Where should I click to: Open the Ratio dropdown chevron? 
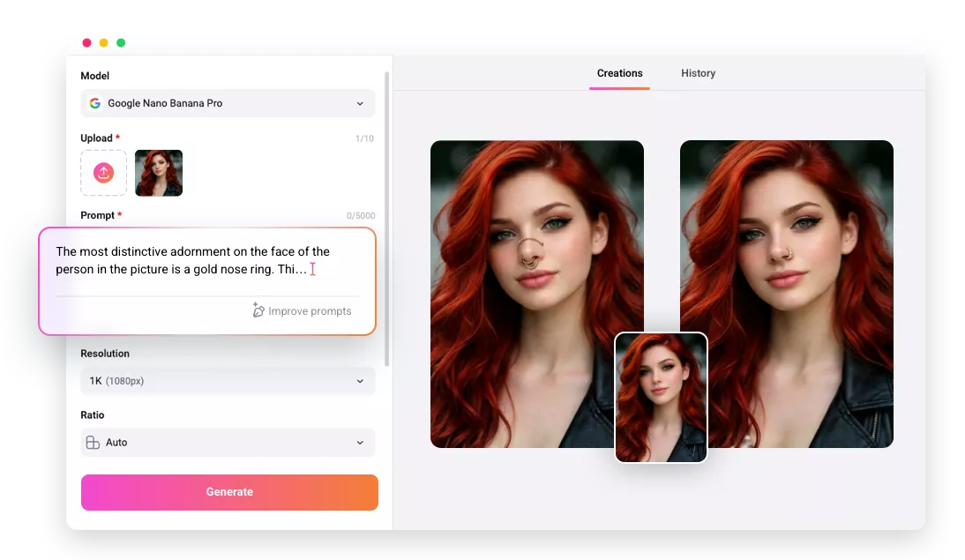360,443
